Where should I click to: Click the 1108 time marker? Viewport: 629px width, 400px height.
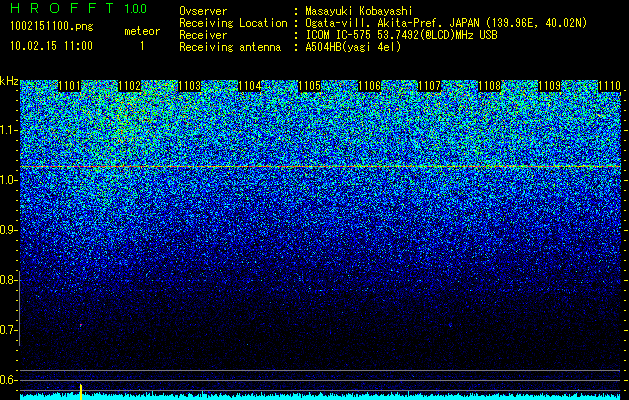coord(489,86)
